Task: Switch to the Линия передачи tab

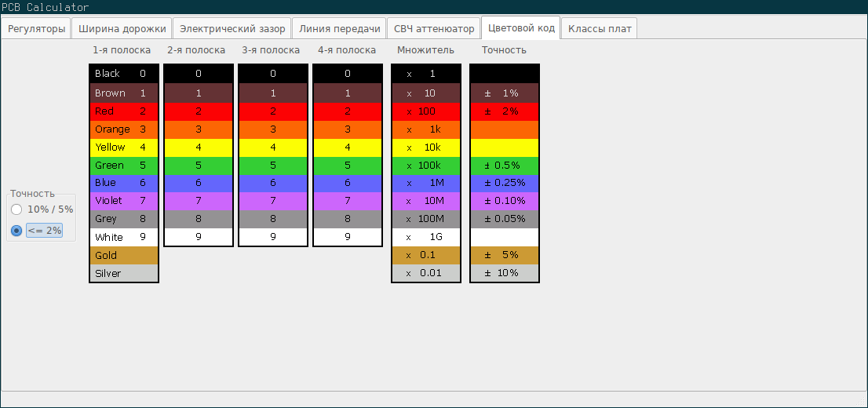Action: (339, 29)
